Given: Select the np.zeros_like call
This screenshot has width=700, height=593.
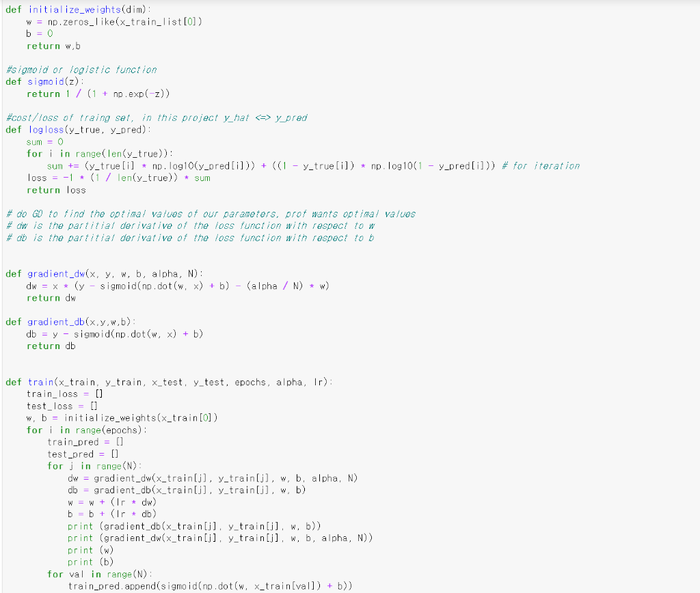Looking at the screenshot, I should [x=81, y=21].
